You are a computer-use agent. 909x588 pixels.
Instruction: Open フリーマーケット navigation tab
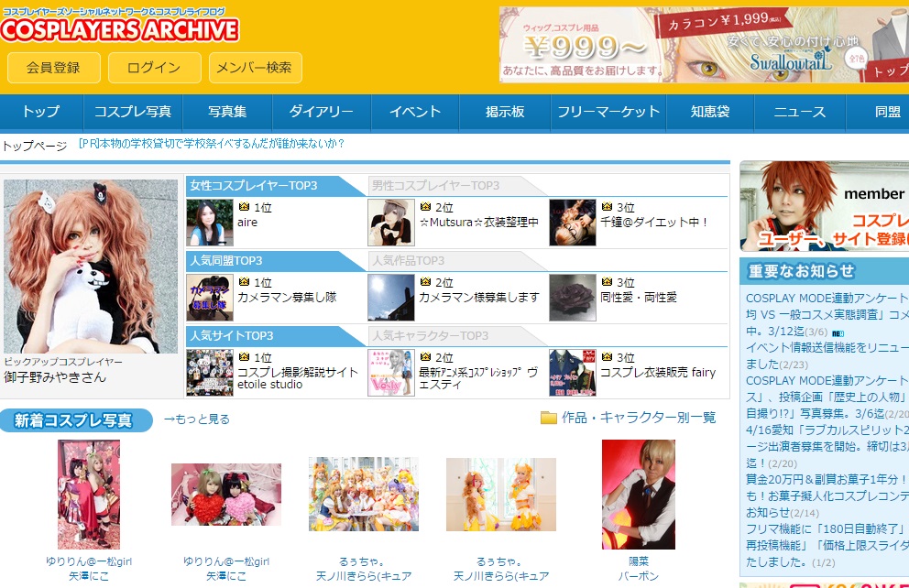click(x=608, y=111)
